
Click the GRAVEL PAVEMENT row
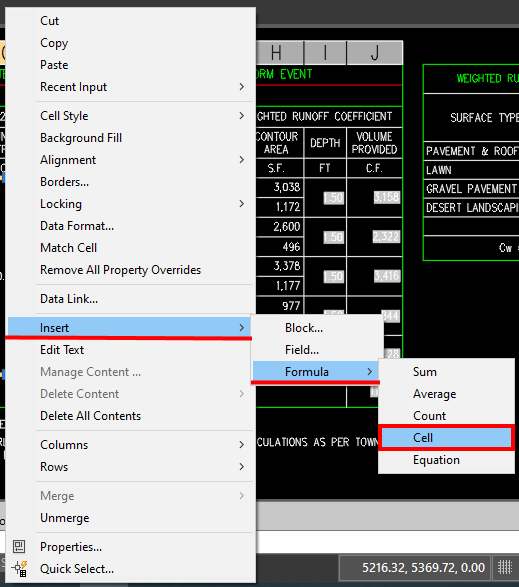coord(471,189)
